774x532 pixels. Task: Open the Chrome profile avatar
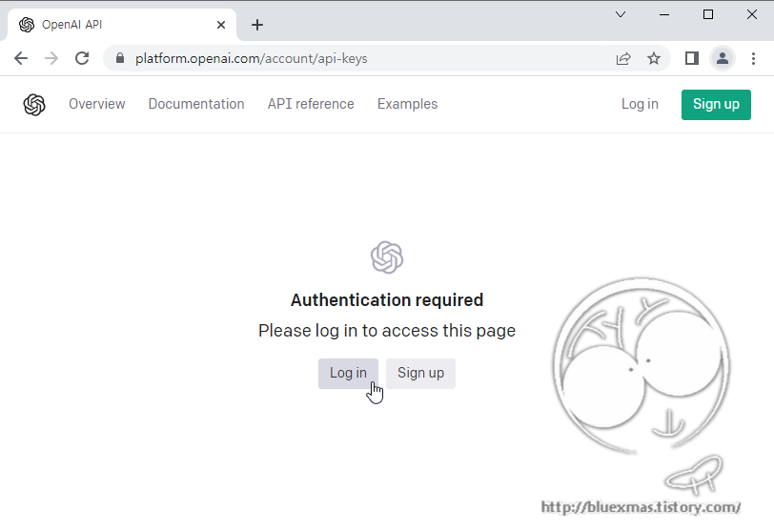coord(723,58)
